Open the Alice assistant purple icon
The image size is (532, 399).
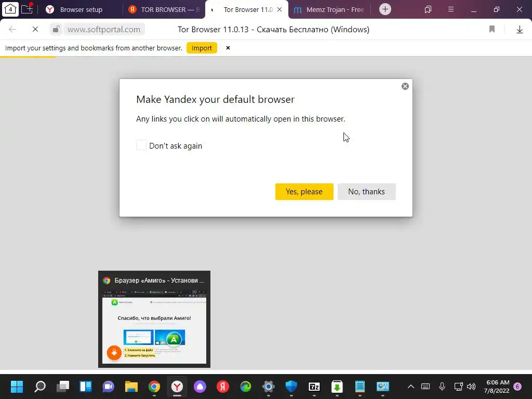pos(200,387)
